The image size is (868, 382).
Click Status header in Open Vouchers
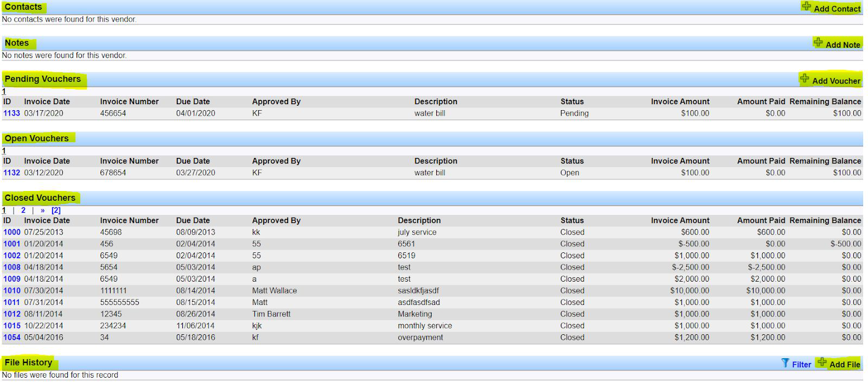572,161
